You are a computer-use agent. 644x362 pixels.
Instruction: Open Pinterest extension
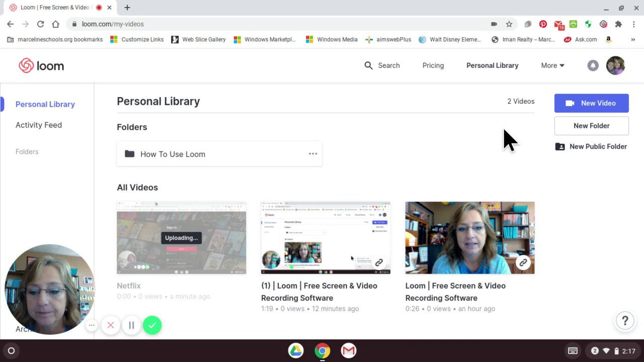pyautogui.click(x=543, y=24)
